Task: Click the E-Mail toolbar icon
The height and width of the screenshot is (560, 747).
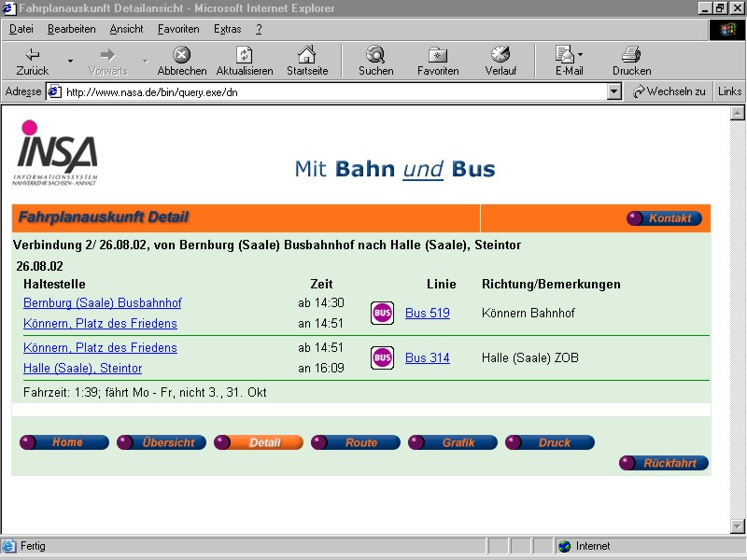Action: pyautogui.click(x=565, y=54)
